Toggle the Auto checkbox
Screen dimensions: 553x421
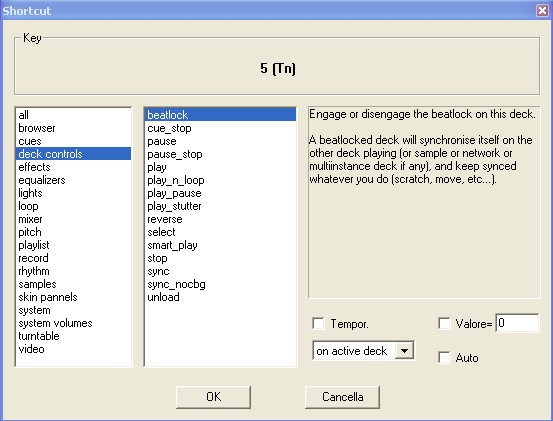pyautogui.click(x=444, y=357)
